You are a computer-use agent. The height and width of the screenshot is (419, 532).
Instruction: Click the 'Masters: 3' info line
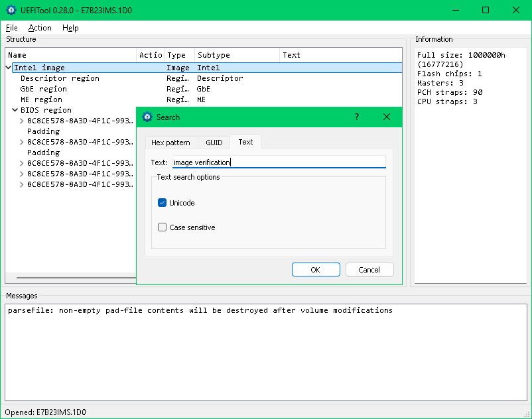[x=440, y=83]
